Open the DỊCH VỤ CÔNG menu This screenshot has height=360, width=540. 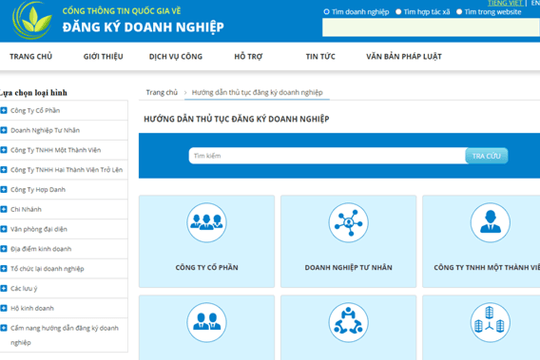click(176, 56)
